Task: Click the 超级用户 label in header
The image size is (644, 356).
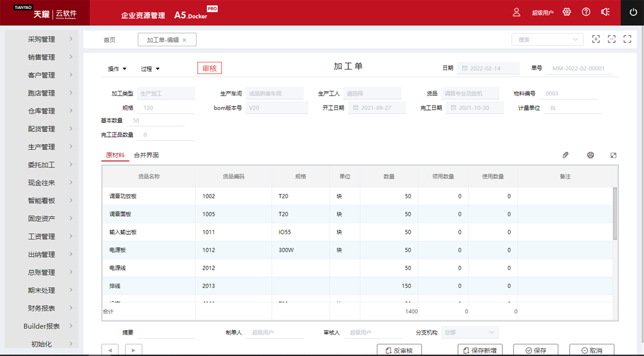Action: [542, 13]
